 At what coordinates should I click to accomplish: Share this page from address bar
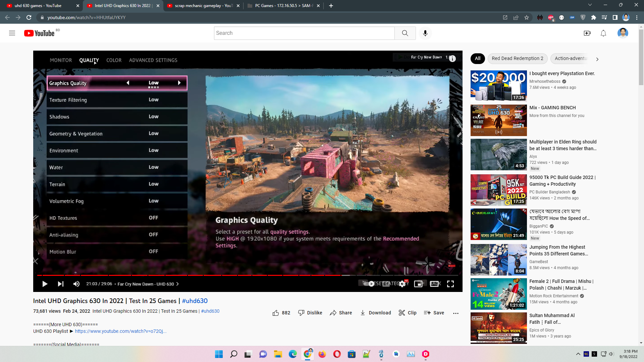516,17
